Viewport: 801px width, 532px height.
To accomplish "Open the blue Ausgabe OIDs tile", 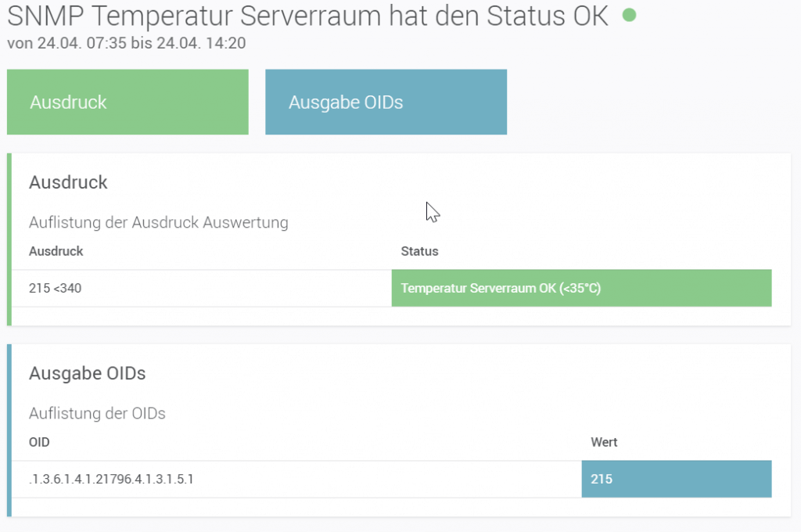I will point(386,102).
